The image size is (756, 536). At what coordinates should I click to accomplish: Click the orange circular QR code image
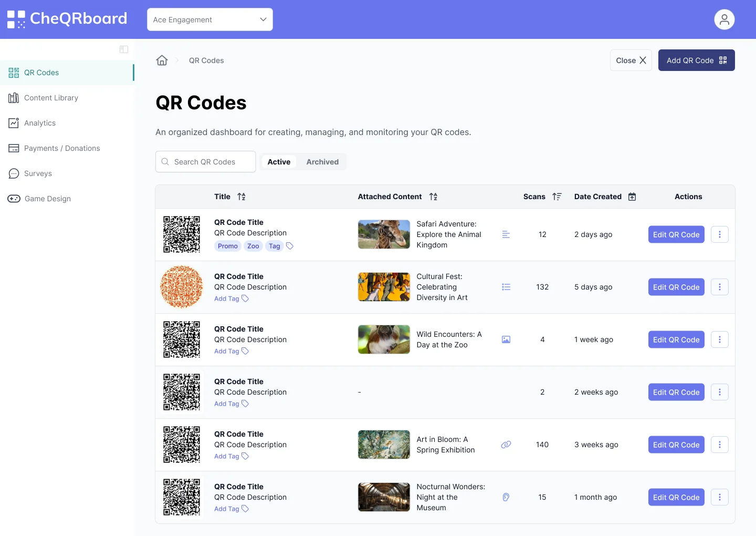[x=182, y=287]
